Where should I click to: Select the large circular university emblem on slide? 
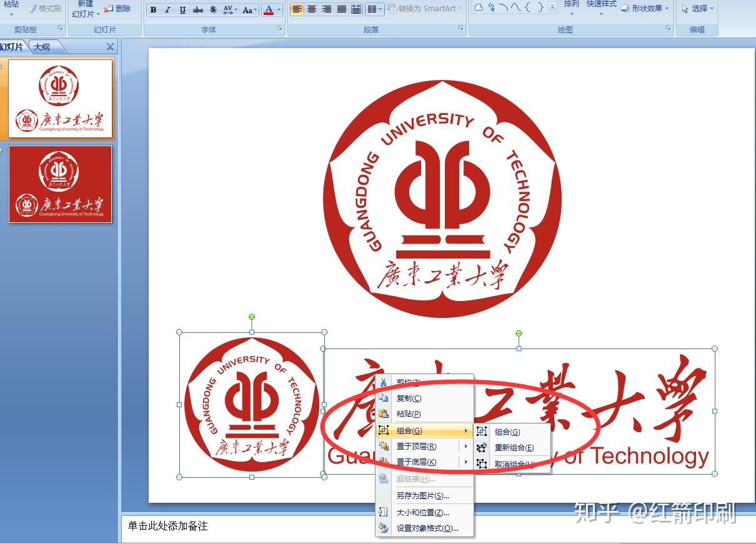(x=442, y=197)
